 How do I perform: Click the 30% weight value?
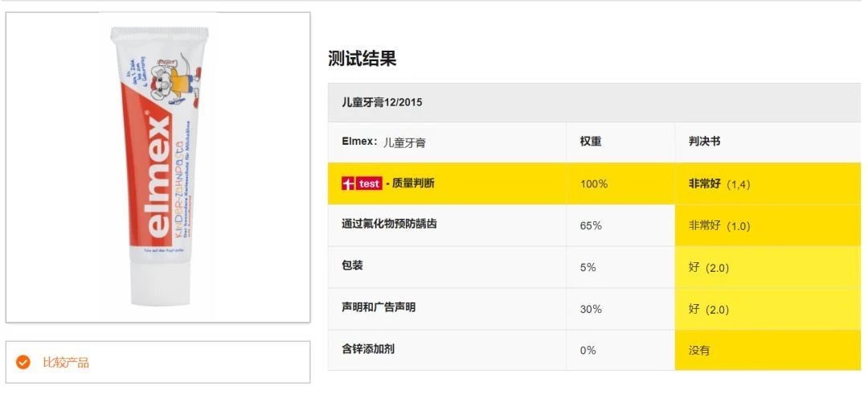(x=591, y=309)
